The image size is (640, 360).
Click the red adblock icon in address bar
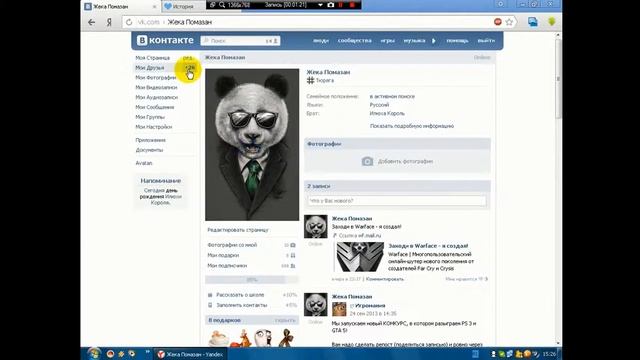click(498, 22)
